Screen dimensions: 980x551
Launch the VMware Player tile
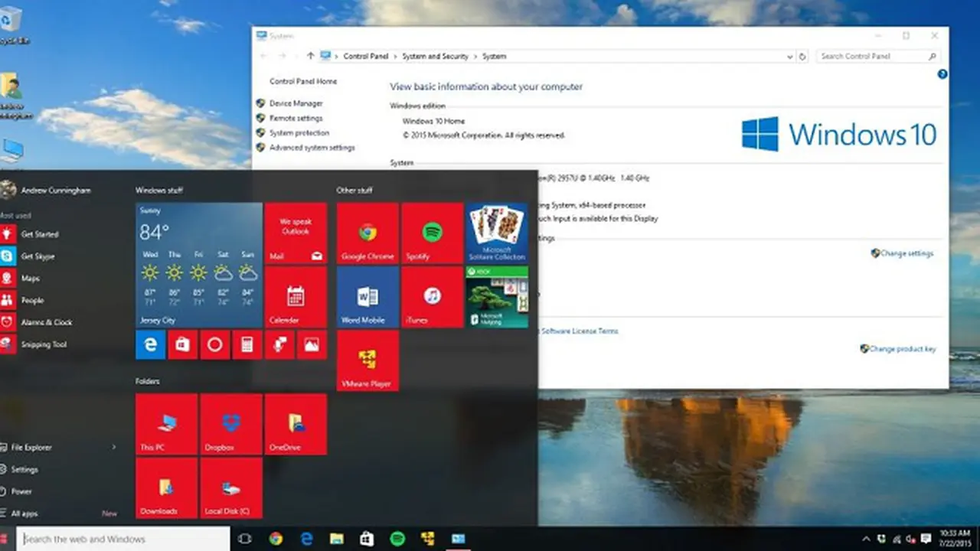(x=367, y=360)
